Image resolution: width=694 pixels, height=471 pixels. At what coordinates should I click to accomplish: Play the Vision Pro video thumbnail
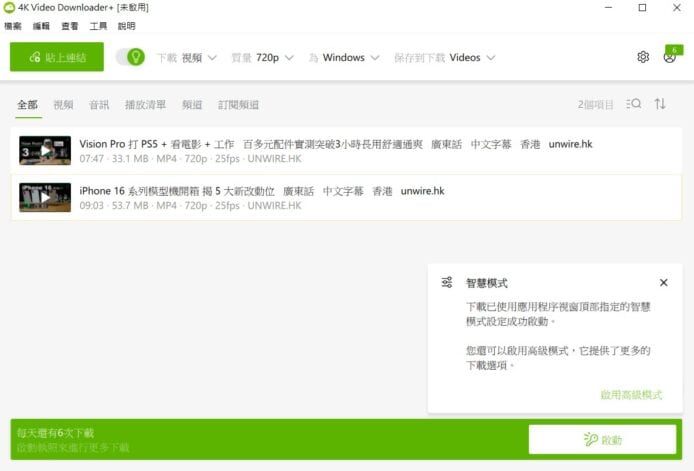45,151
